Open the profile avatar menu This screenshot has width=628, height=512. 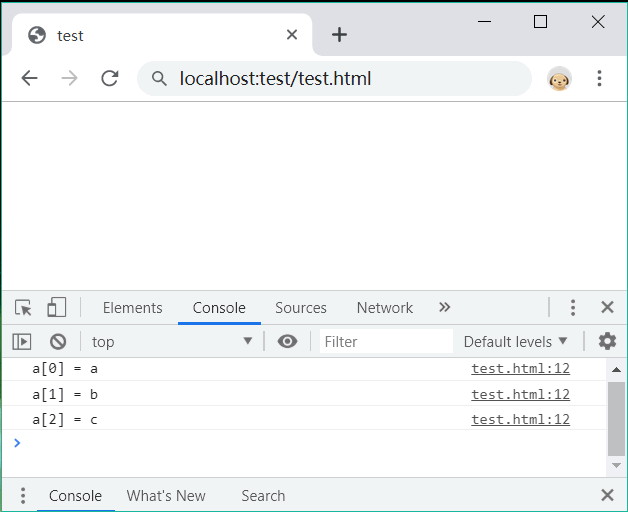[x=559, y=79]
